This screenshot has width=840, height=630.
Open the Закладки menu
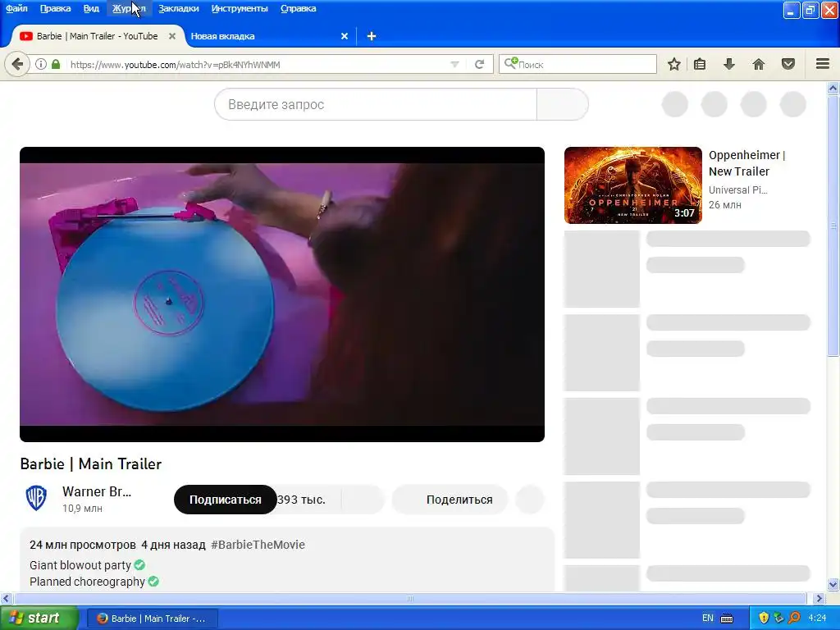[x=178, y=8]
